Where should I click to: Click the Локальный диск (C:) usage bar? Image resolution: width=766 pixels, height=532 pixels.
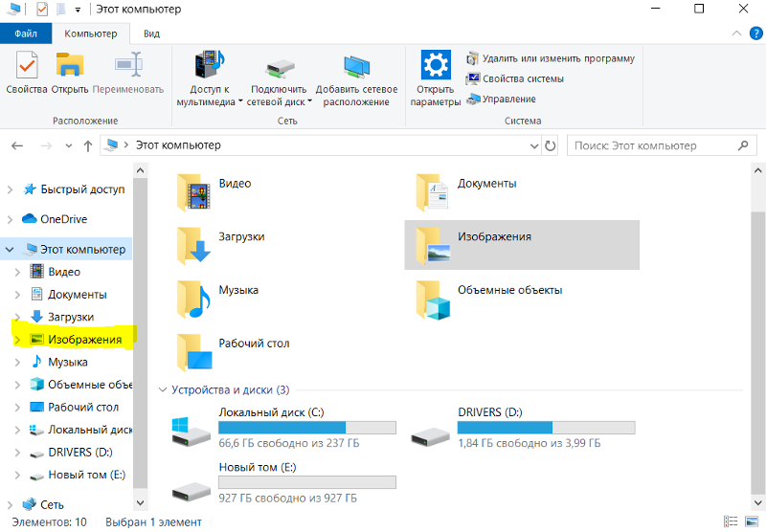point(307,428)
